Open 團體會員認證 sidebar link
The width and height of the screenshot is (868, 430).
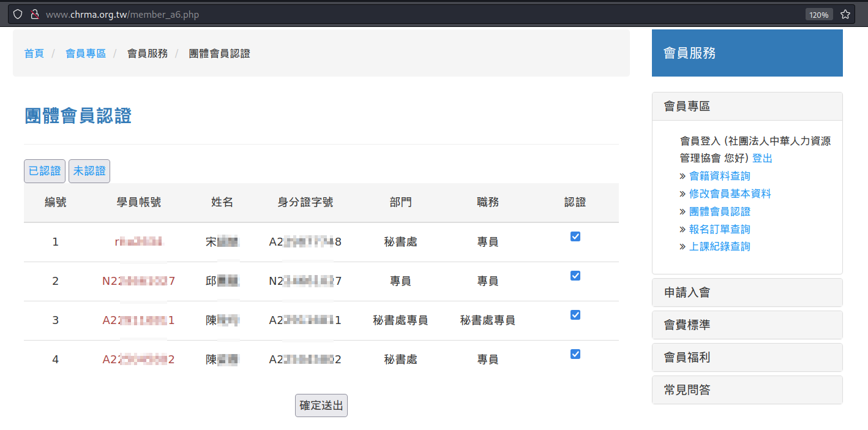(720, 211)
